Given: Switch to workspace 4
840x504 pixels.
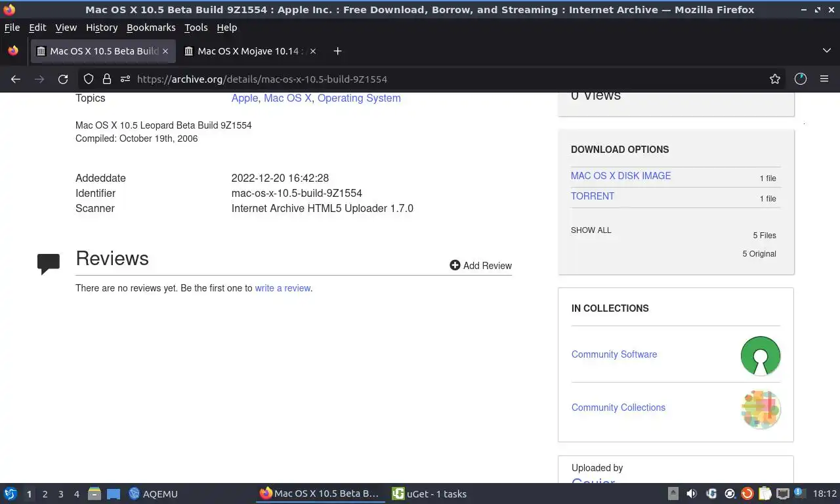Looking at the screenshot, I should pos(76,493).
